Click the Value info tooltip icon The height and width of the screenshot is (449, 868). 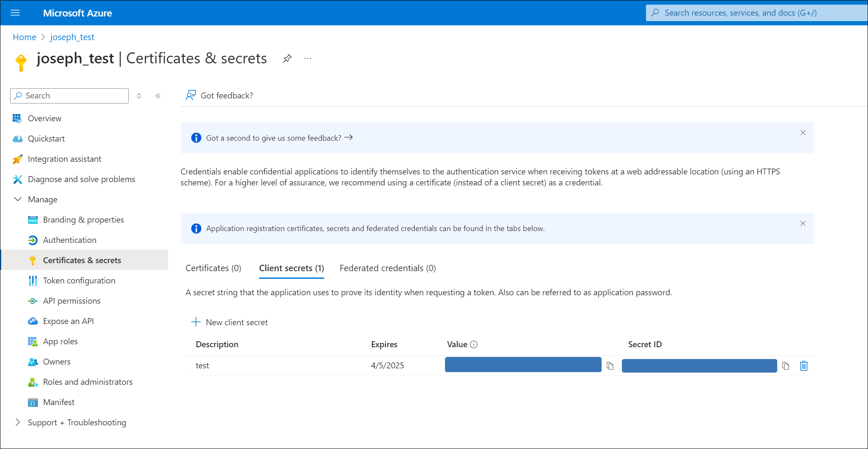tap(474, 345)
